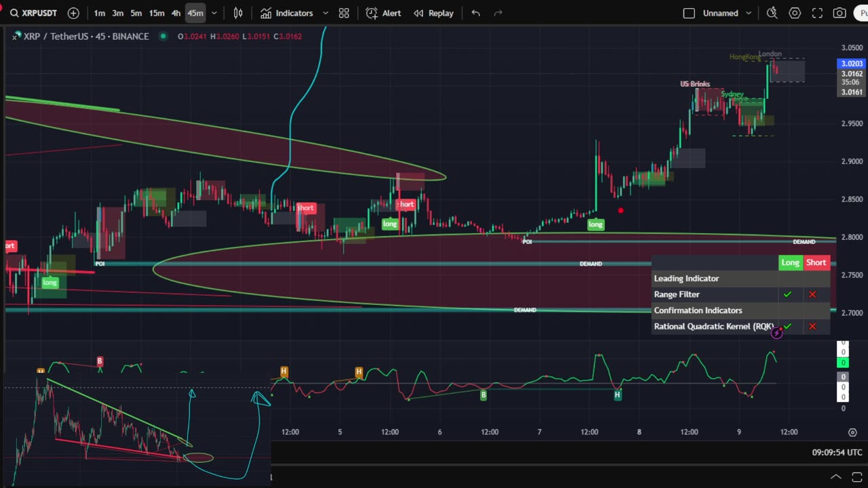Maximize the bottom panel with the brackets icon
Viewport: 868px width, 488px height.
[x=856, y=477]
